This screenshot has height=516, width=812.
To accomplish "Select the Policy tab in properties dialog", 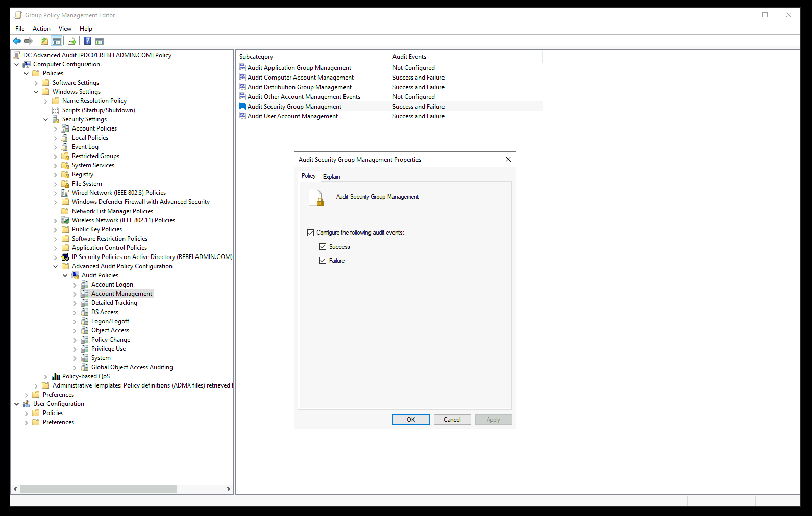I will tap(309, 176).
